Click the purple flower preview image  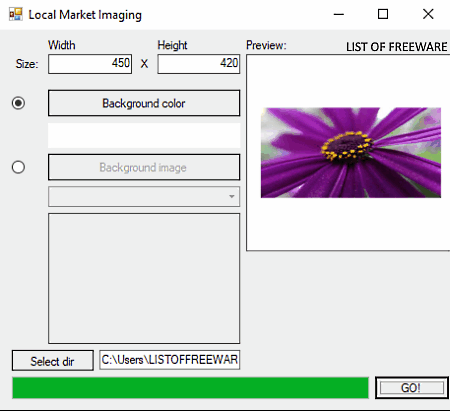click(351, 153)
